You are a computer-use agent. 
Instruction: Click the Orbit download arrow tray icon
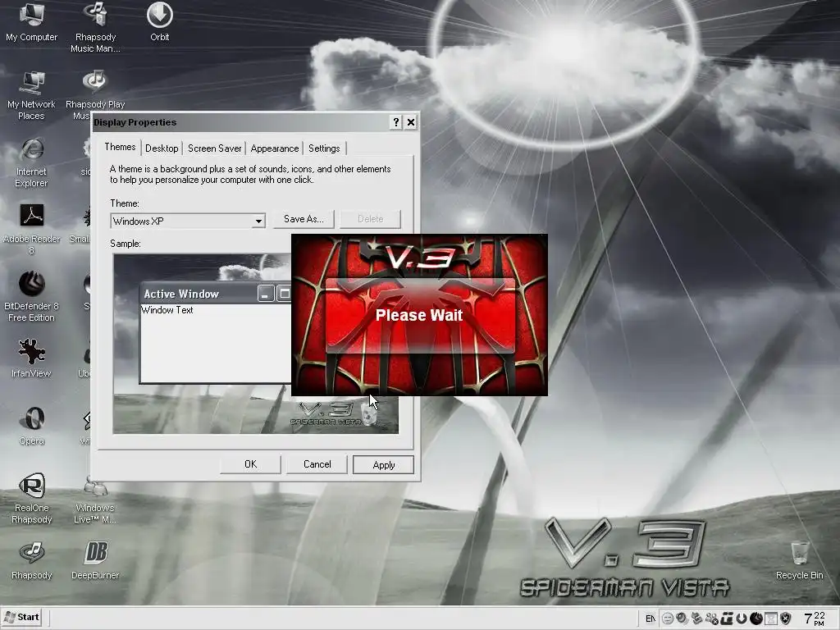tap(742, 619)
